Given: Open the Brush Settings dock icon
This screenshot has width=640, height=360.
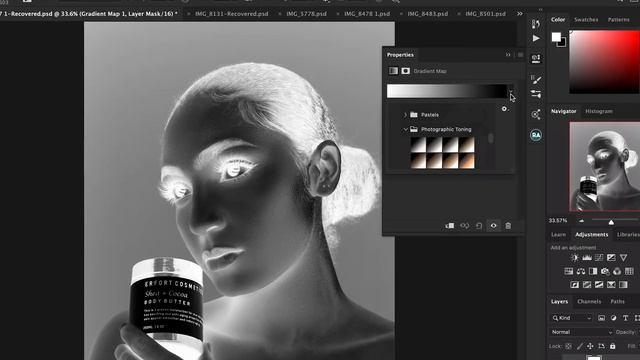Looking at the screenshot, I should tap(536, 79).
